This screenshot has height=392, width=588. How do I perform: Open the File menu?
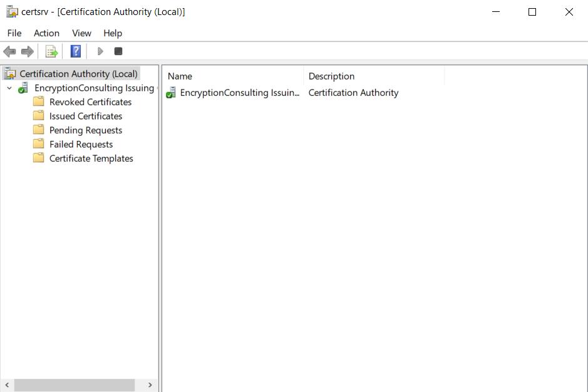(x=14, y=33)
